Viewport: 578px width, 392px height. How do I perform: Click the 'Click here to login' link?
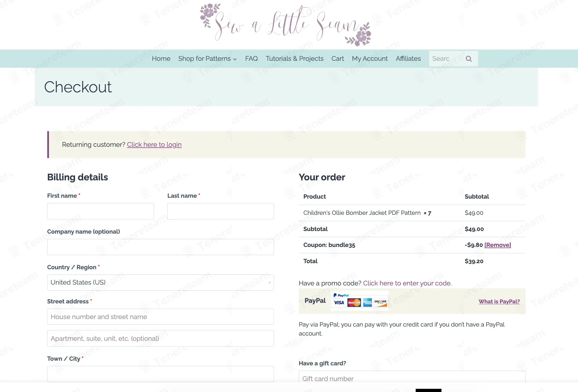pyautogui.click(x=154, y=144)
